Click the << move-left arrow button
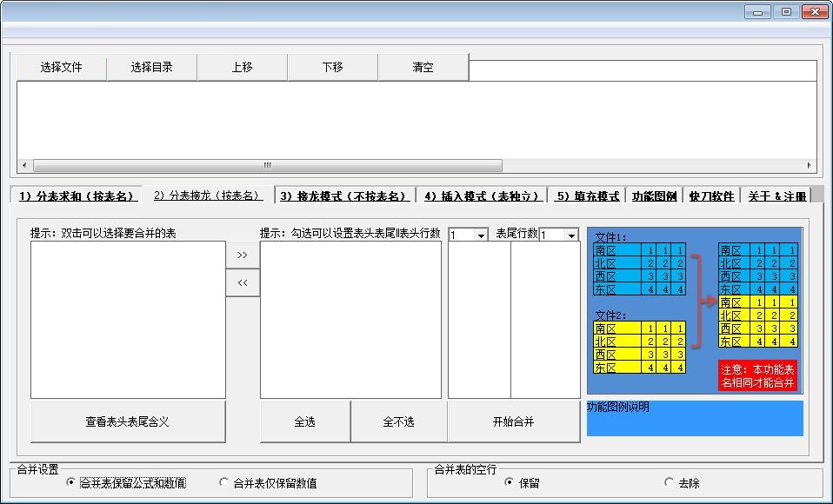Screen dimensions: 833x504 [243, 283]
